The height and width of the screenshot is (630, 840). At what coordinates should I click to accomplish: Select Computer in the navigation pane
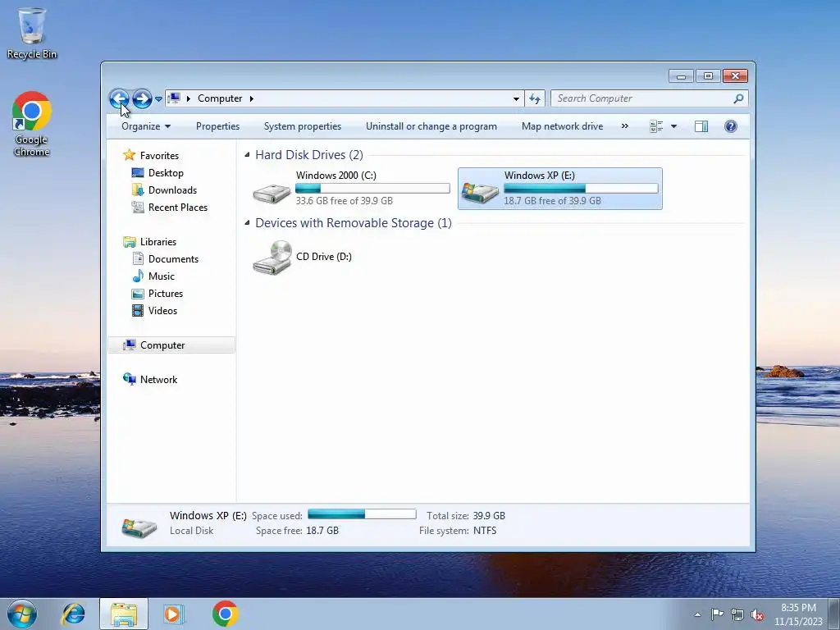point(171,345)
